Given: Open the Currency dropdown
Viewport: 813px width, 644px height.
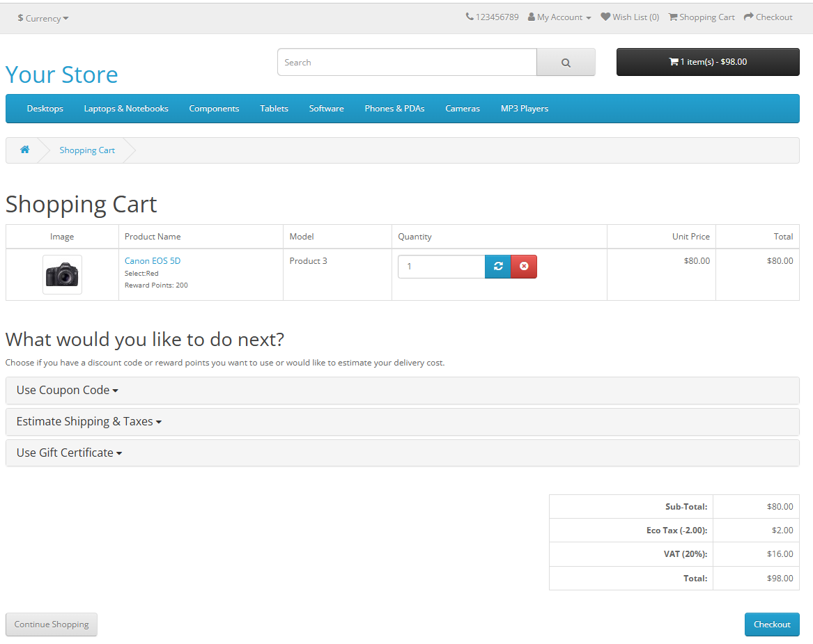Looking at the screenshot, I should pos(43,18).
